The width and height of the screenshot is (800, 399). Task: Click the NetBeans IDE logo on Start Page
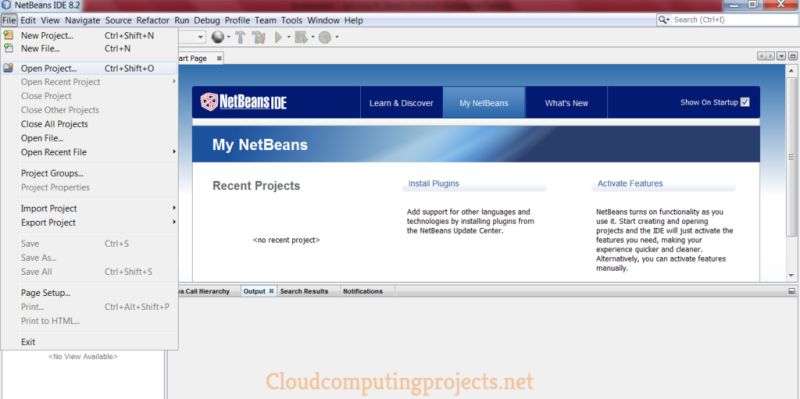coord(244,102)
